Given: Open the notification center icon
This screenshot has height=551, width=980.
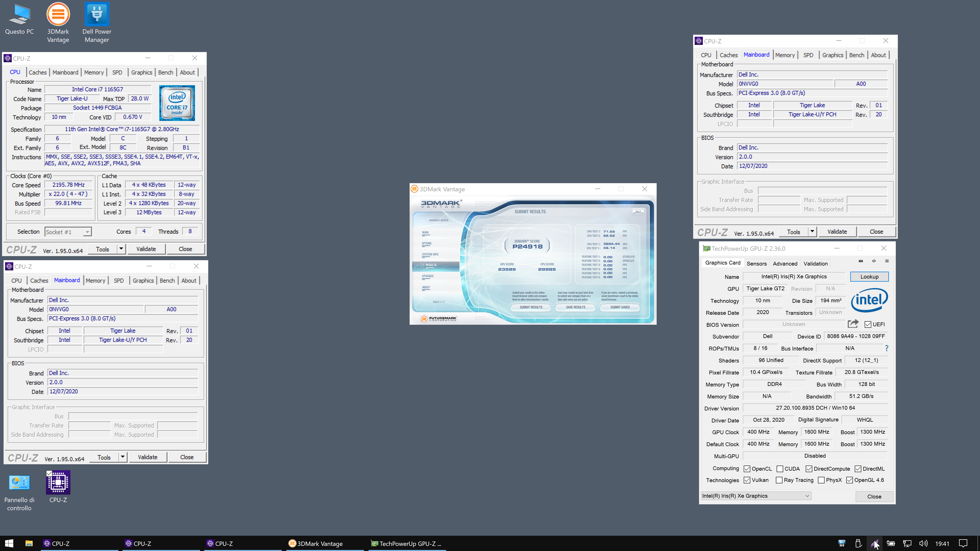Looking at the screenshot, I should [963, 543].
